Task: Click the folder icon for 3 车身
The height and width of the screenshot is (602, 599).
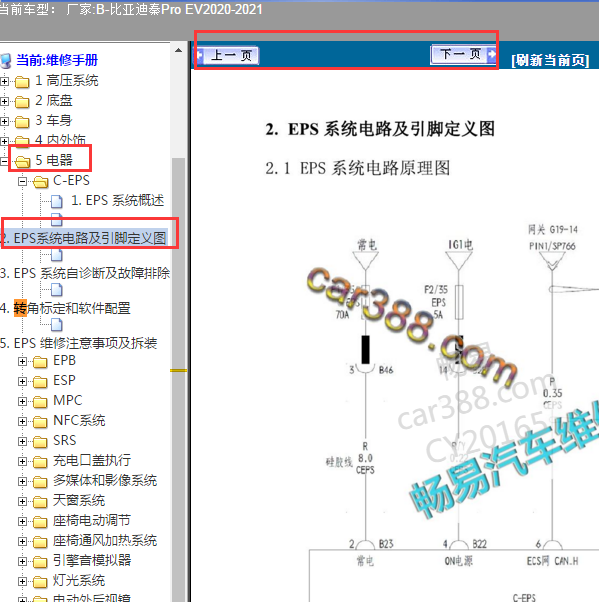Action: tap(22, 122)
